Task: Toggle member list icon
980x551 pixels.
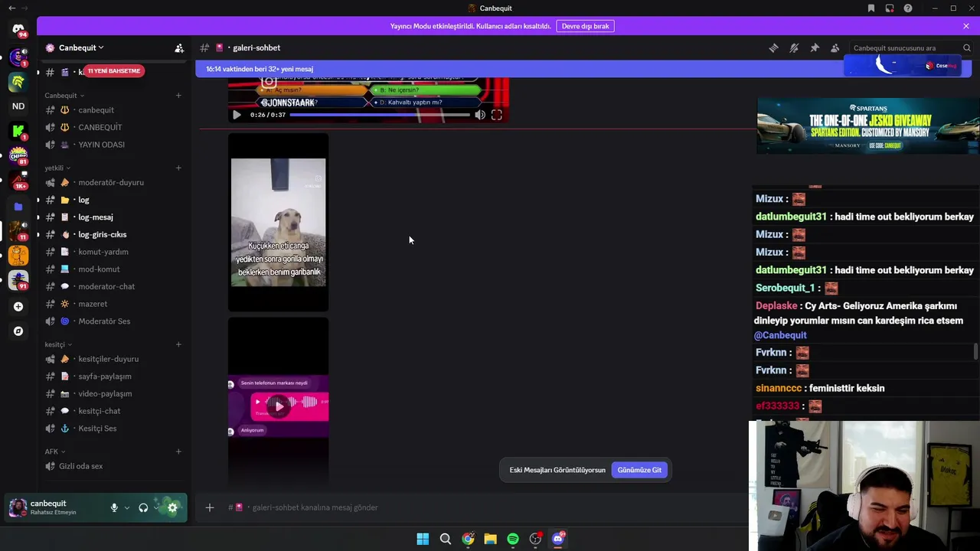Action: click(835, 47)
